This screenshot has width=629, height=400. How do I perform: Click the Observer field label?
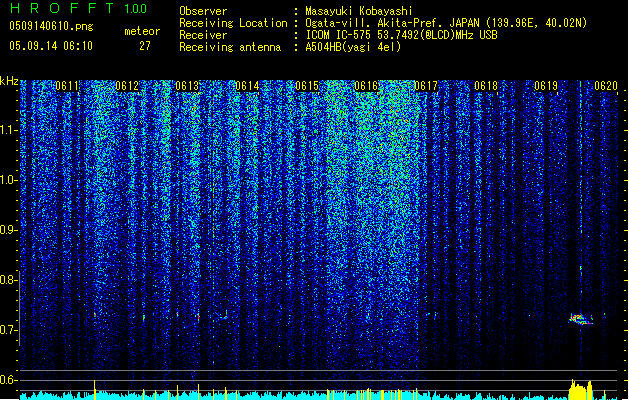pyautogui.click(x=203, y=11)
